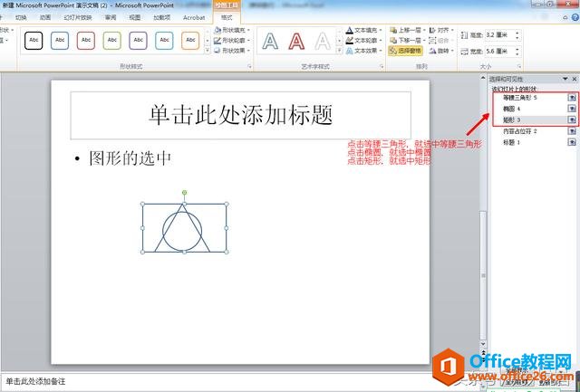Close the selection and visibility pane
The width and height of the screenshot is (580, 392).
point(574,79)
